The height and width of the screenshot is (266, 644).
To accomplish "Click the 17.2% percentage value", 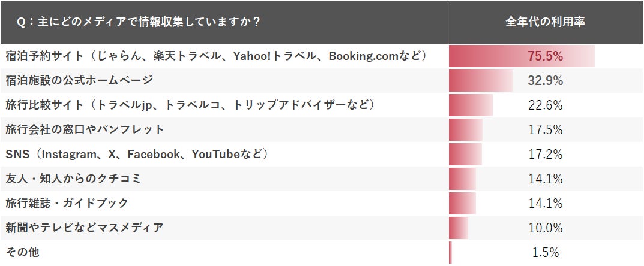I will pos(545,155).
